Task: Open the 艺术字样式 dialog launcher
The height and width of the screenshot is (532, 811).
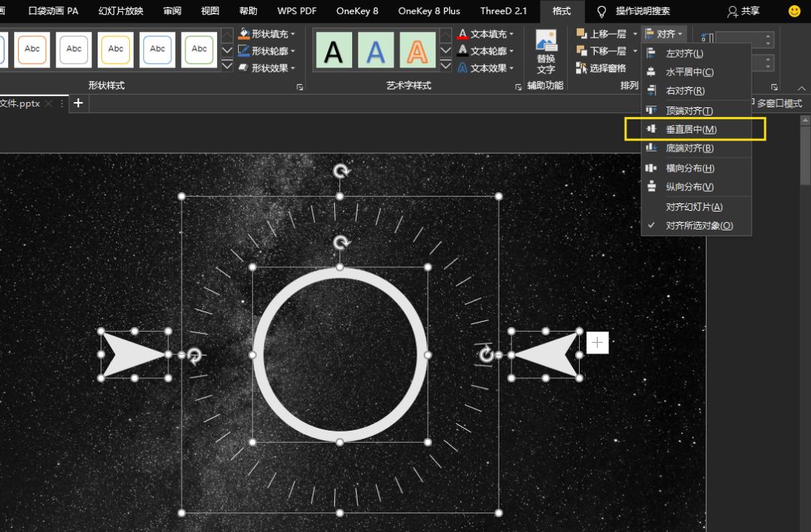Action: (518, 87)
